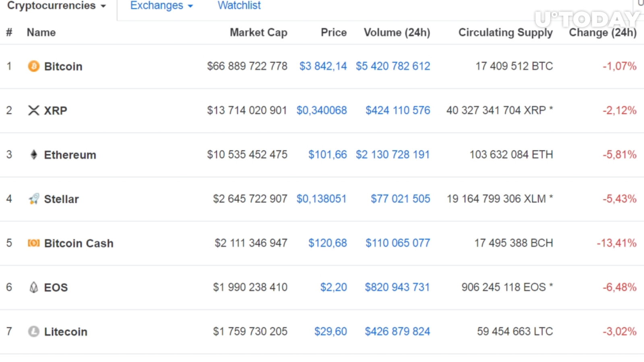
Task: Click the Ethereum diamond icon
Action: coord(34,154)
